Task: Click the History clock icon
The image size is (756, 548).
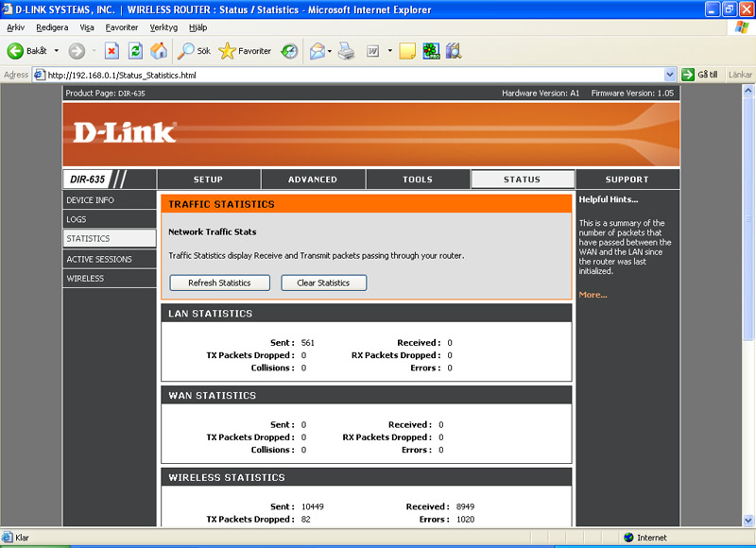Action: point(289,51)
